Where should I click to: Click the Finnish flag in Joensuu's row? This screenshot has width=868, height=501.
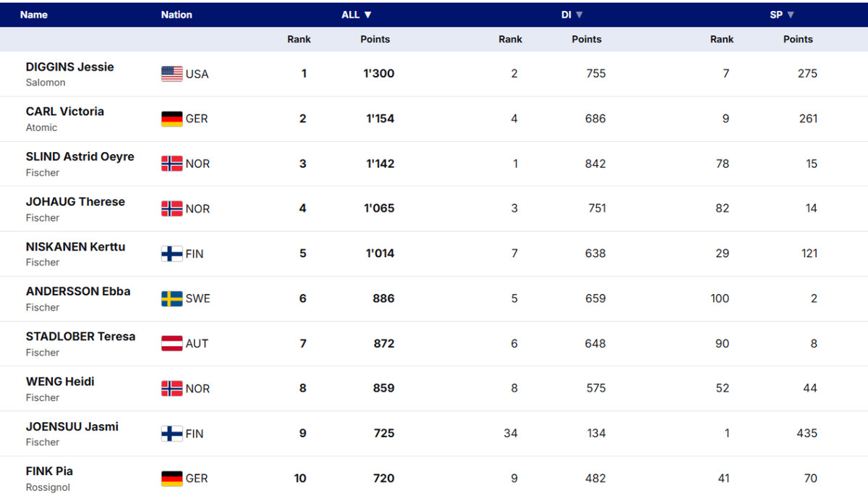click(x=171, y=434)
